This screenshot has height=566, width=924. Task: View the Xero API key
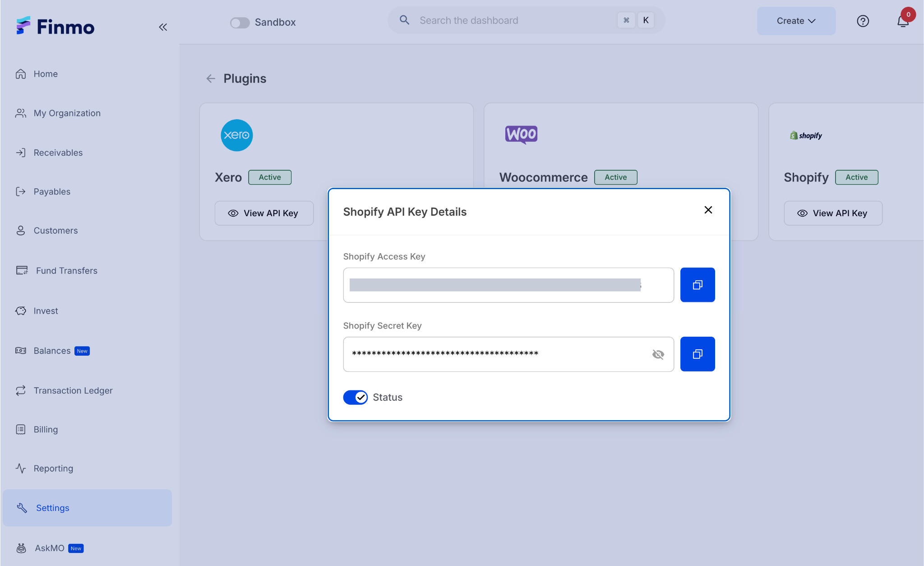click(x=264, y=213)
